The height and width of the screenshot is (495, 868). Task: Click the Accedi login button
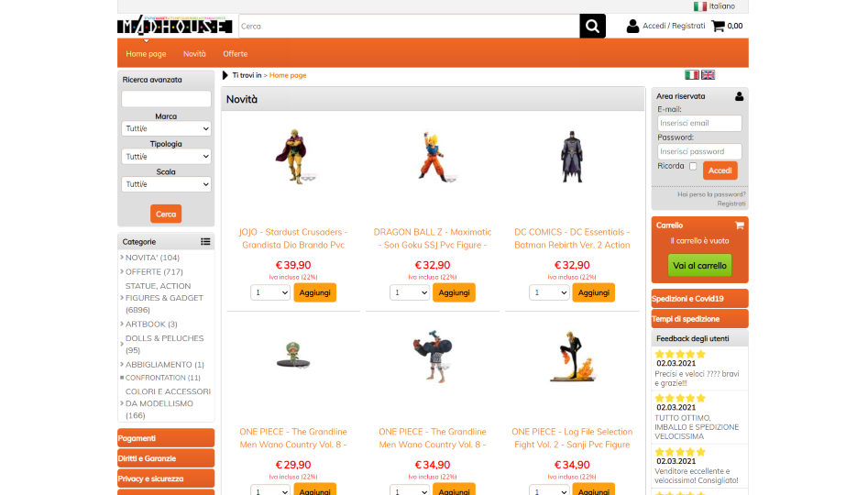coord(720,170)
